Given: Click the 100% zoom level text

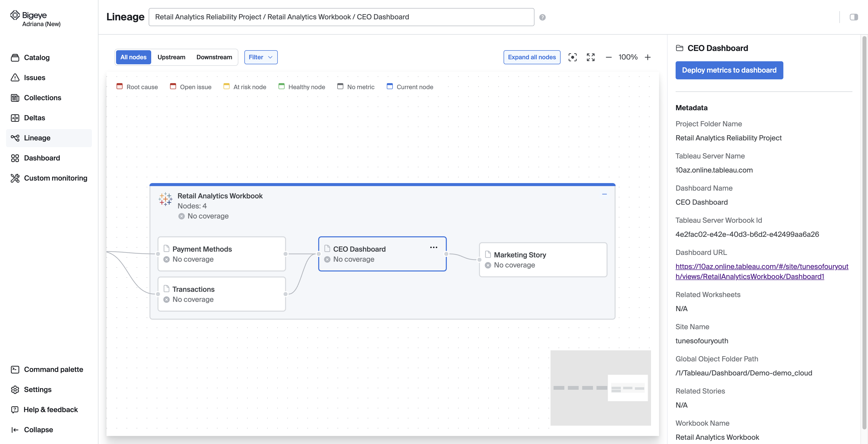Looking at the screenshot, I should 628,57.
